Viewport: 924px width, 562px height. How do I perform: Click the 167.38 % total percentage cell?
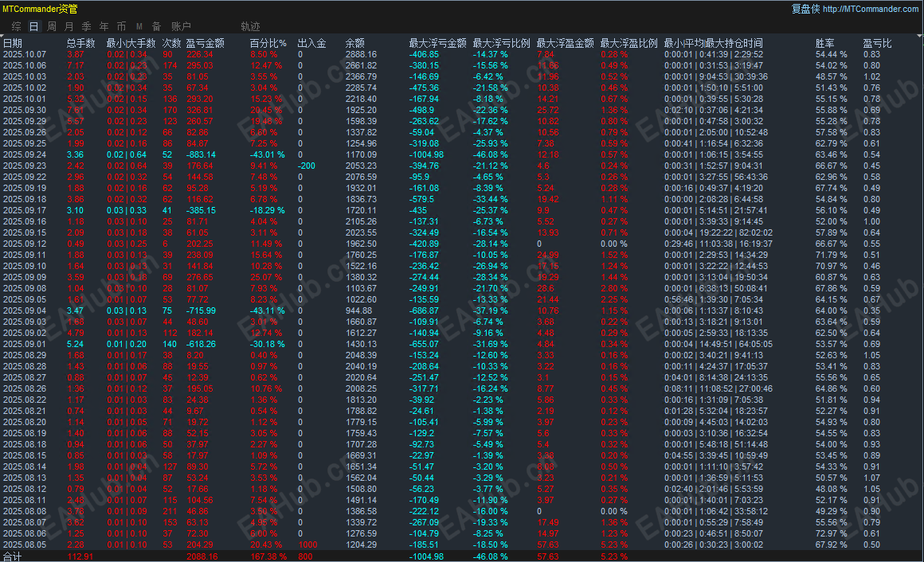[268, 556]
